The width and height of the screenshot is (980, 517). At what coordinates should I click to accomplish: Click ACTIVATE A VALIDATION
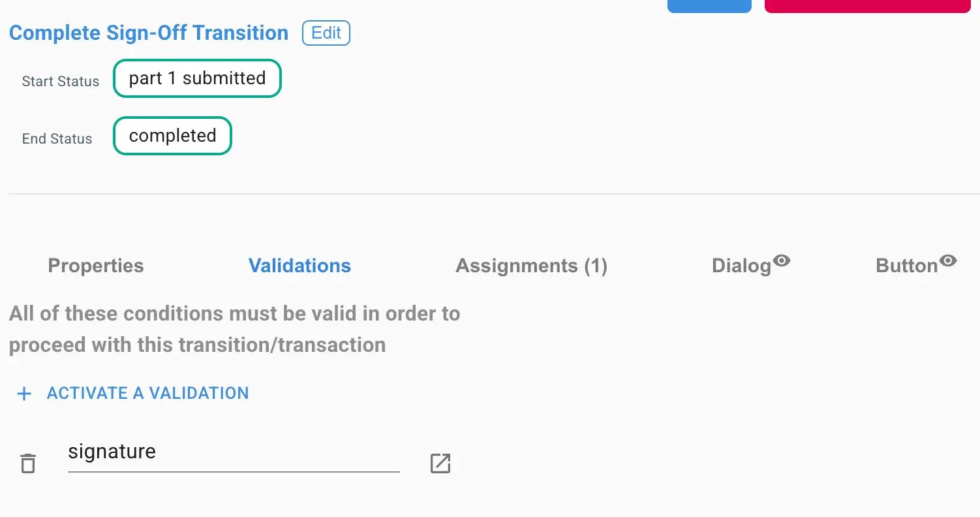coord(147,393)
